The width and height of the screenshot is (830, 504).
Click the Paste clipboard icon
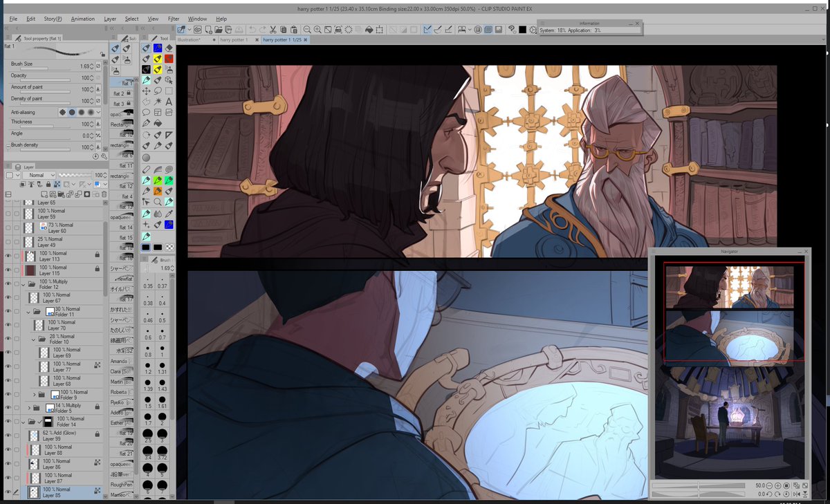point(294,30)
